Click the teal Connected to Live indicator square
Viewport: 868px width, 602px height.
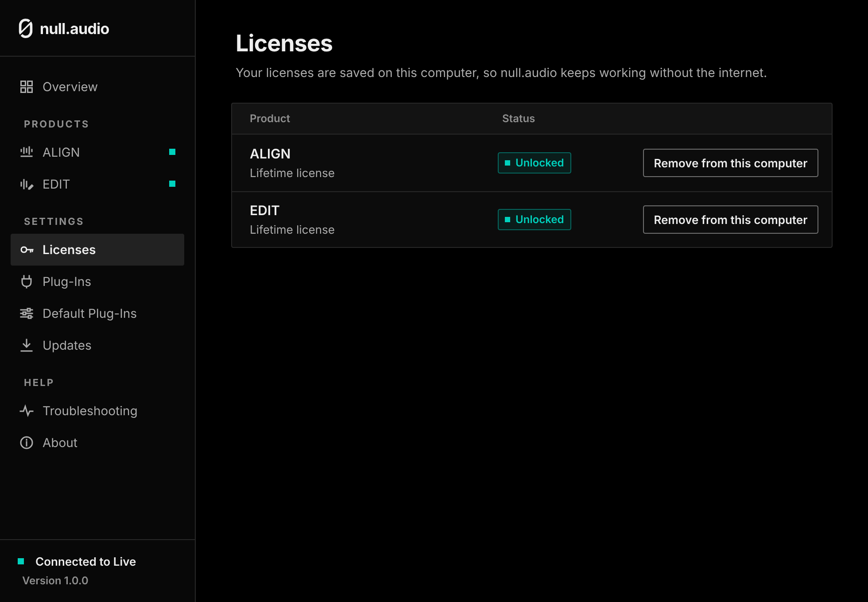21,561
